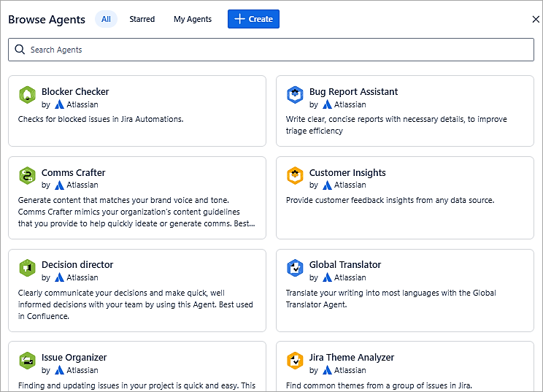543x392 pixels.
Task: Click the Decision director agent icon
Action: tap(27, 268)
